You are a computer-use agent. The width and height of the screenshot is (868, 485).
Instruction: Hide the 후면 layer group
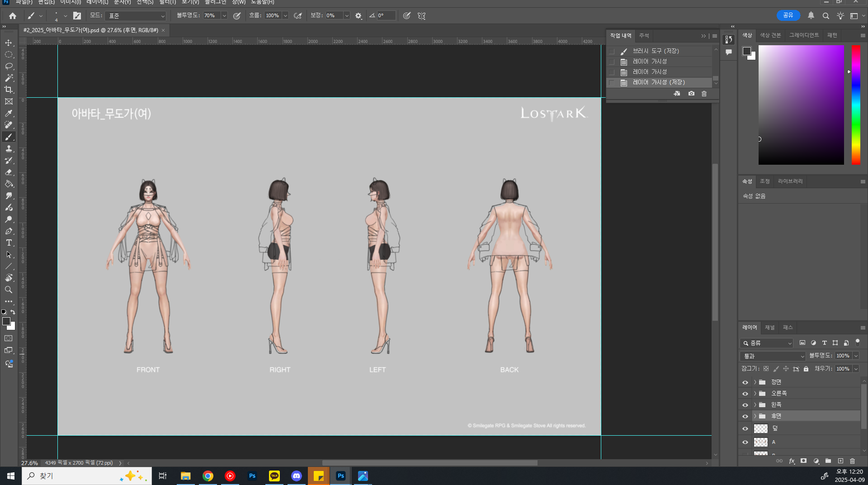tap(745, 416)
